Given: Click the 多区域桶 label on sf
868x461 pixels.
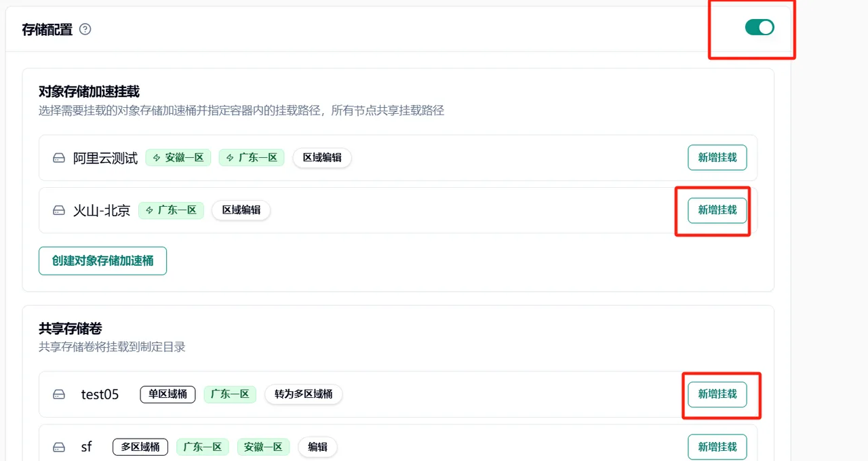Looking at the screenshot, I should (x=140, y=447).
